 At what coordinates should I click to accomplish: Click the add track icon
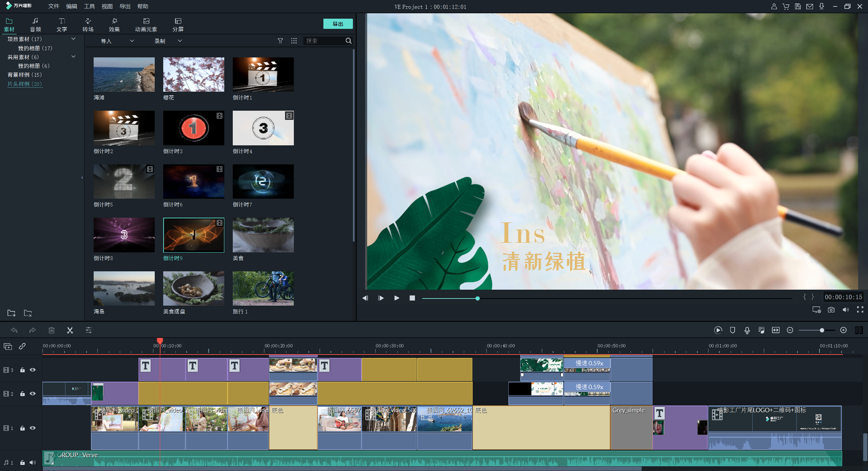8,347
